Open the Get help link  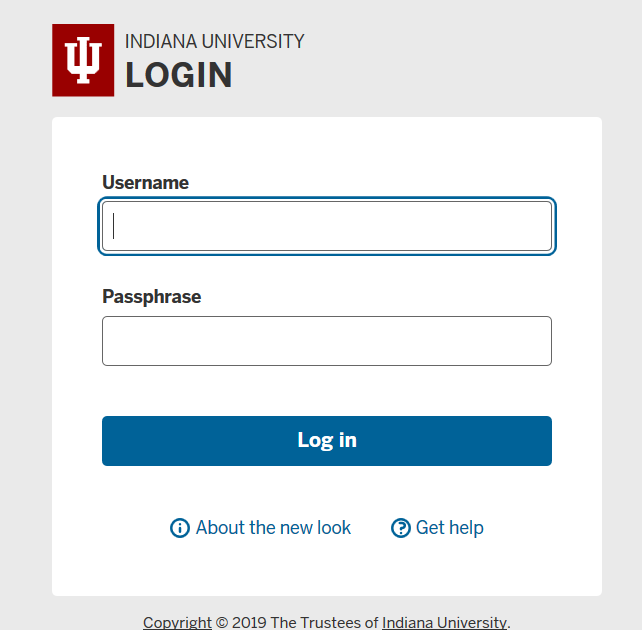[449, 528]
